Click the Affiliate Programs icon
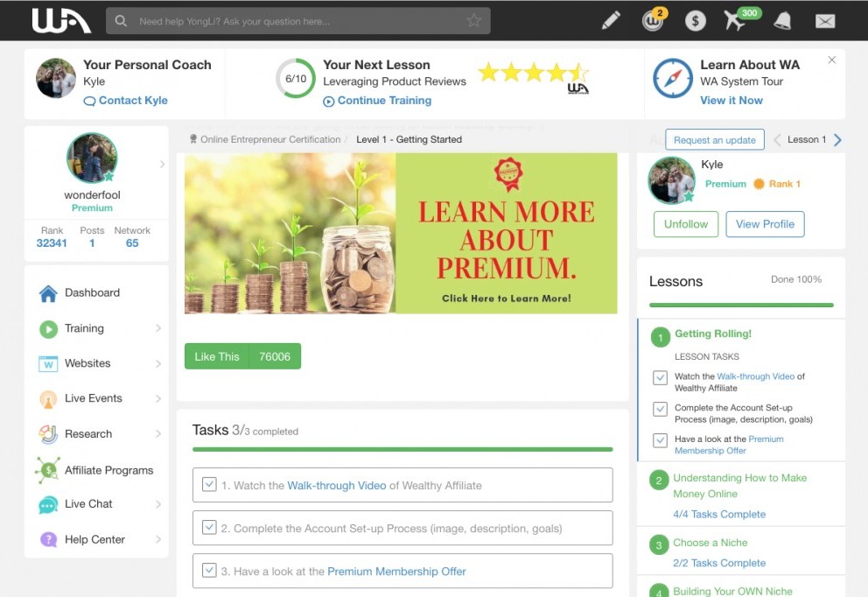Screen dimensions: 868x597 48,469
